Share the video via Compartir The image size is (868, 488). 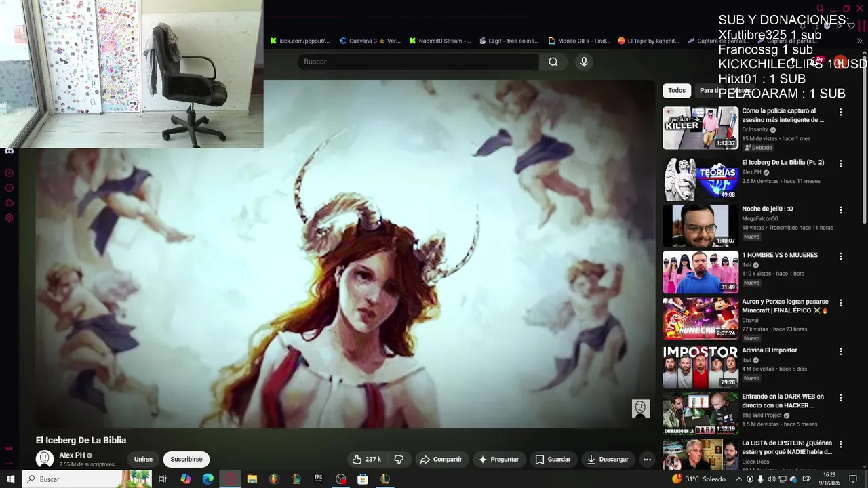pos(441,459)
